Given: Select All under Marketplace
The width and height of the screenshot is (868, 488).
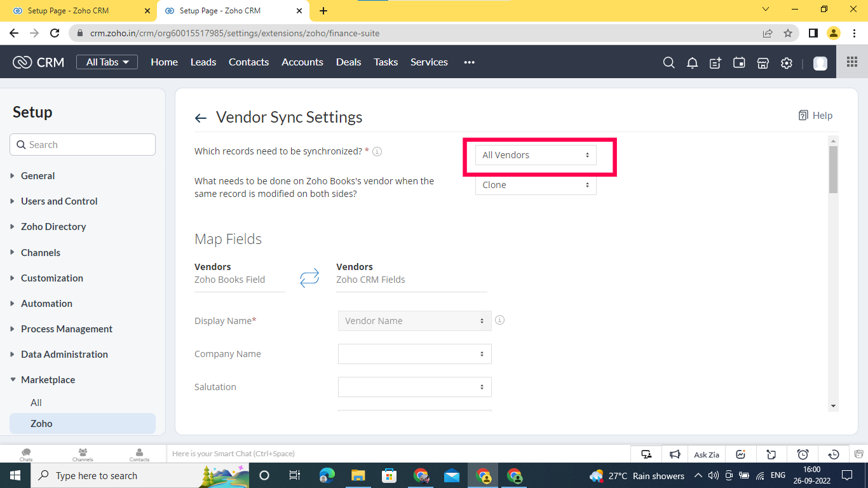Looking at the screenshot, I should click(x=36, y=402).
